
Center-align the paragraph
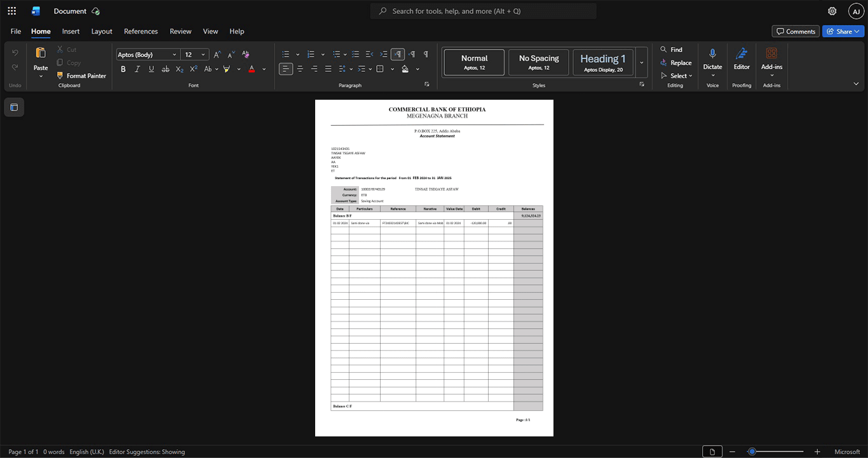click(300, 69)
